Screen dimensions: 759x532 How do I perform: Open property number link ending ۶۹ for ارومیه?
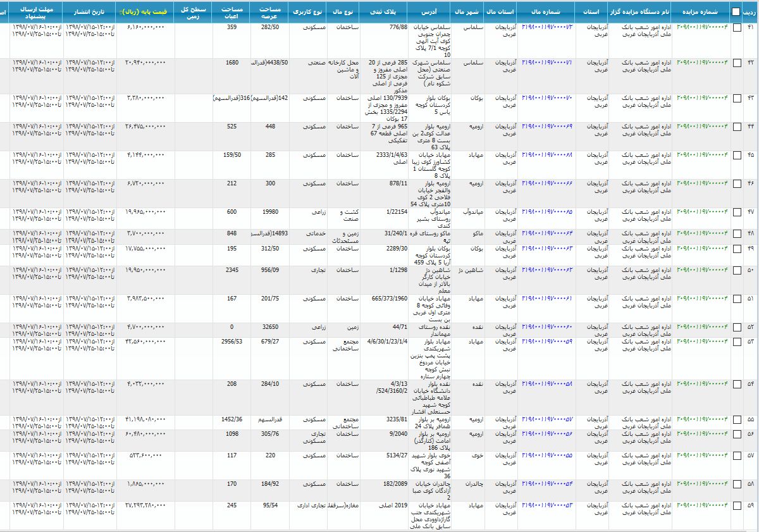[548, 127]
